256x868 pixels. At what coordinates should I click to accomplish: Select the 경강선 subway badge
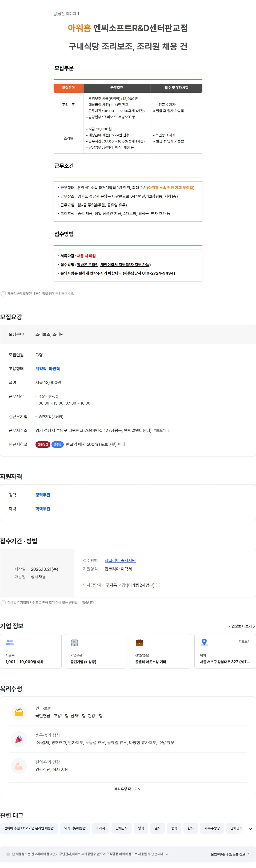[58, 445]
